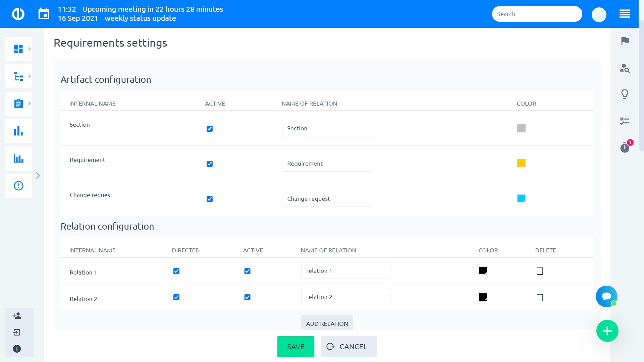The width and height of the screenshot is (644, 362).
Task: Click the SAVE button
Action: [x=296, y=347]
